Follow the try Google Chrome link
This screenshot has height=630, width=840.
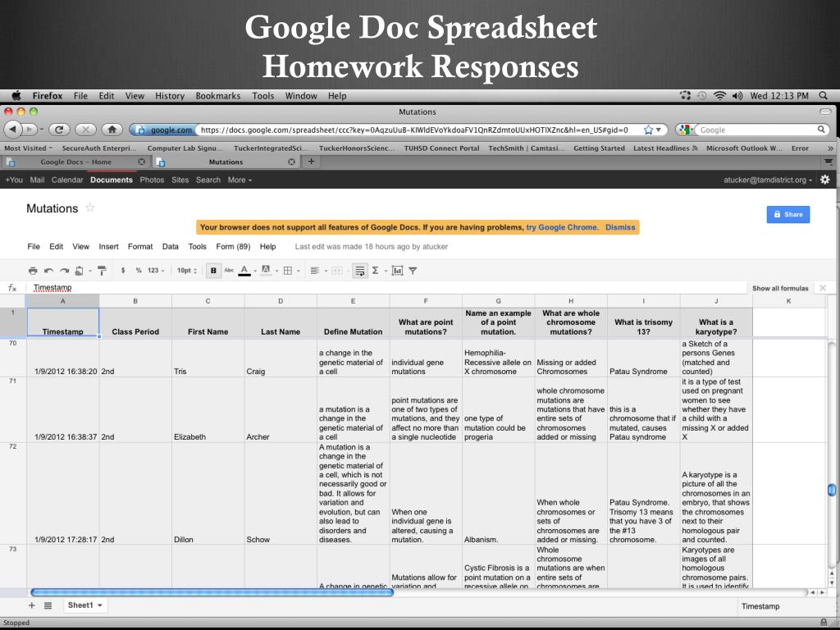coord(562,227)
